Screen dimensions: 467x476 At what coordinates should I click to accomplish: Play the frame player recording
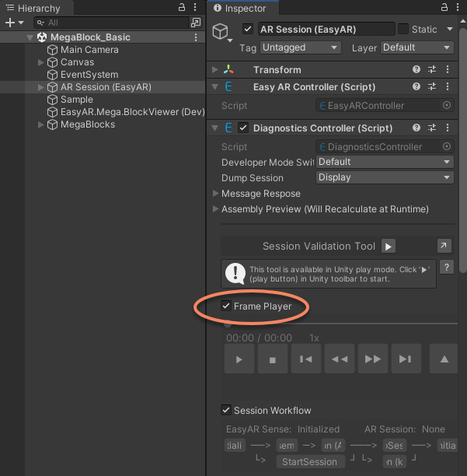[239, 359]
